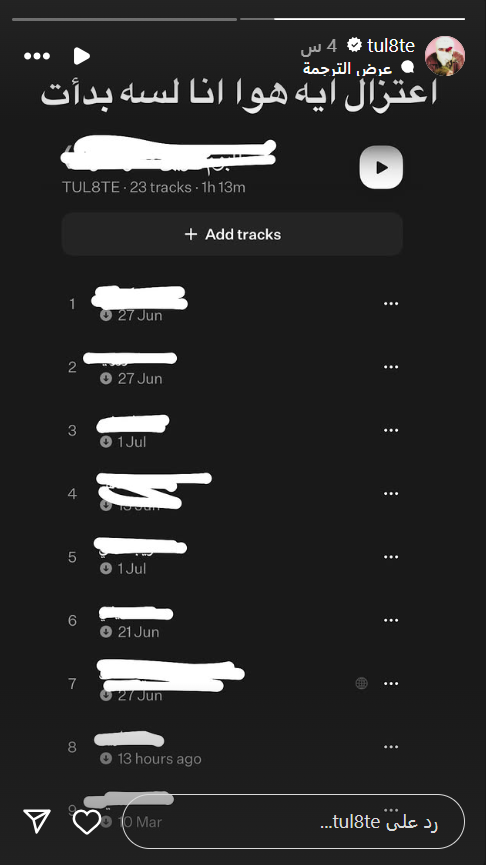Click the reply to tul8te message field
The width and height of the screenshot is (486, 865).
click(x=293, y=821)
